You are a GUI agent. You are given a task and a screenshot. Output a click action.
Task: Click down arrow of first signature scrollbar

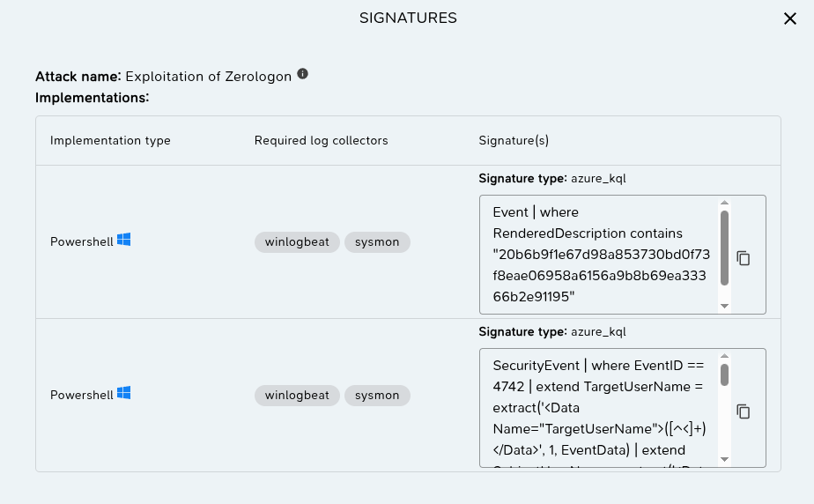coord(725,307)
